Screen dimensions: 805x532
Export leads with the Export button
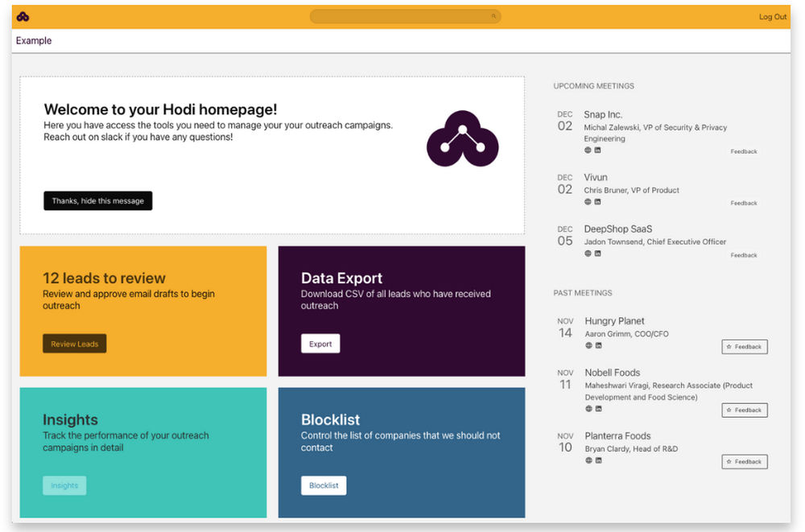[320, 344]
